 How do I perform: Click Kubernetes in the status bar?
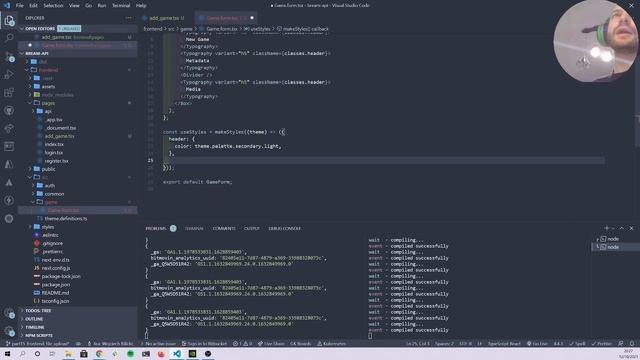[x=331, y=344]
